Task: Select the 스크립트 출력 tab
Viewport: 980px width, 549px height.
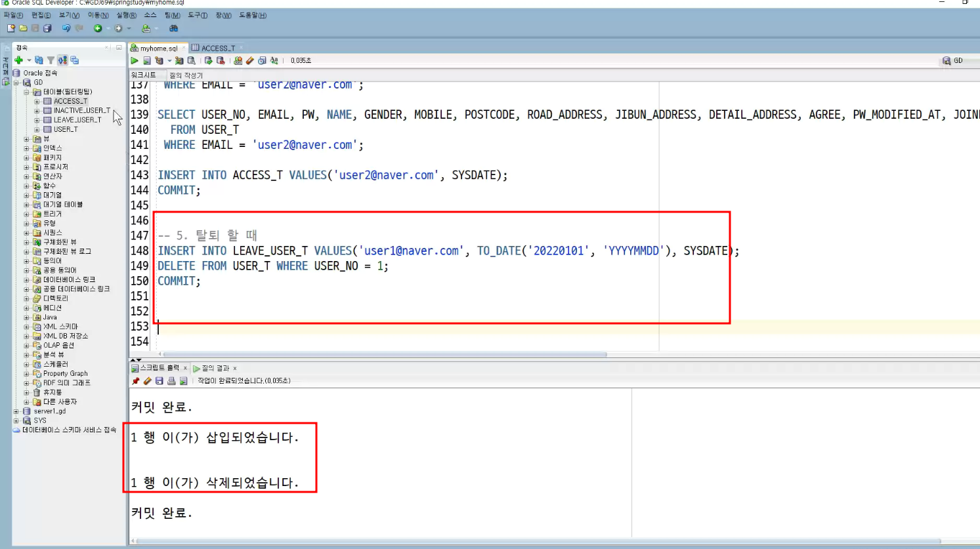Action: [159, 368]
